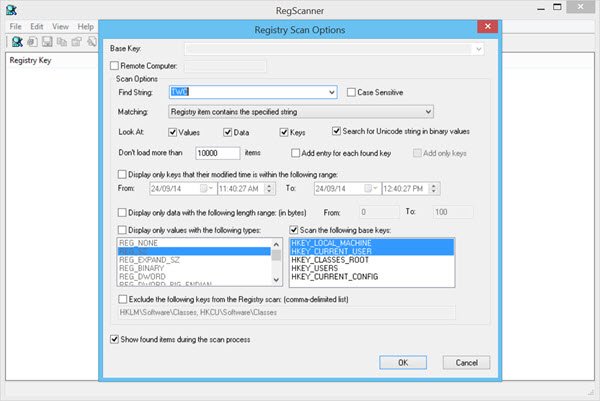This screenshot has width=600, height=401.
Task: Uncheck the Values look-at checkbox
Action: 172,132
